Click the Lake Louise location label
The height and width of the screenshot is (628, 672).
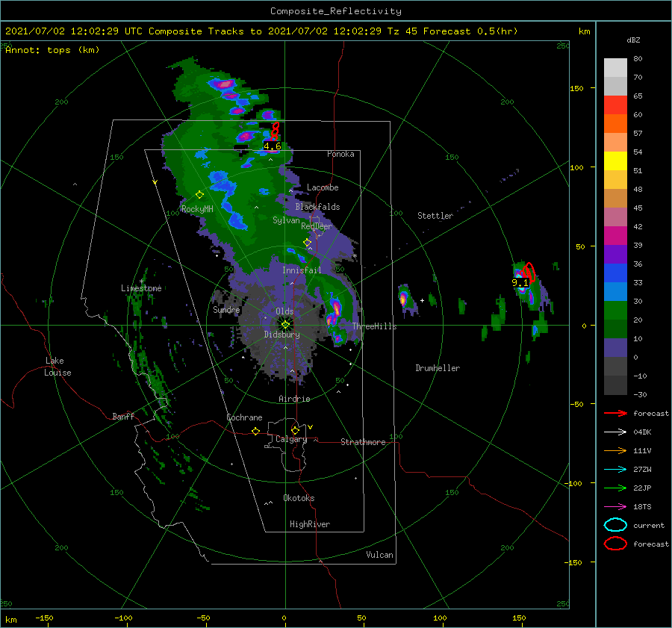click(57, 367)
